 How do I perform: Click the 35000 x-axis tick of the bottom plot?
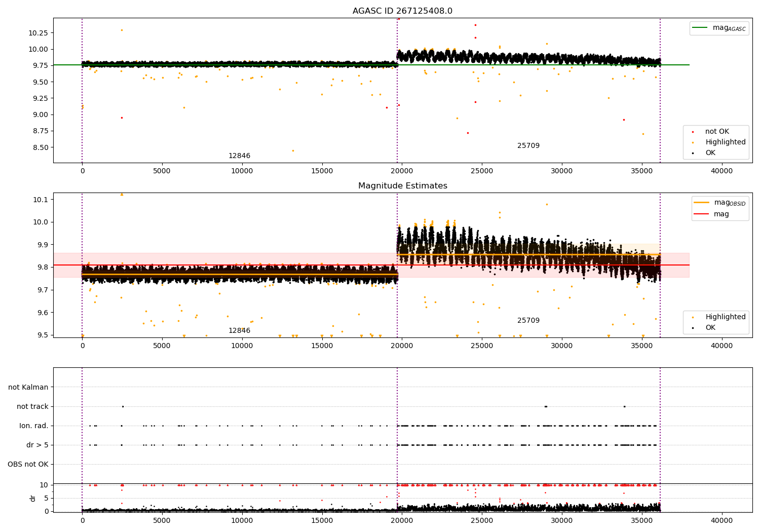tap(642, 520)
